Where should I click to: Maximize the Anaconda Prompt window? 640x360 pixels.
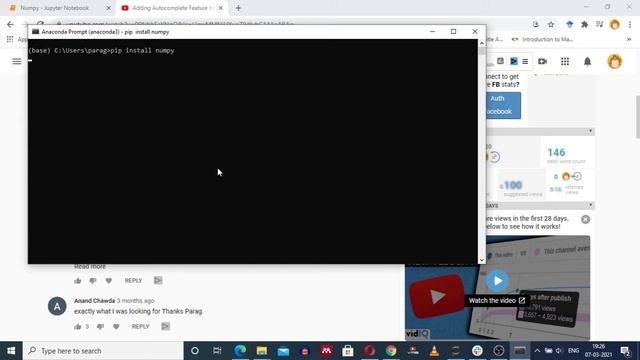453,31
